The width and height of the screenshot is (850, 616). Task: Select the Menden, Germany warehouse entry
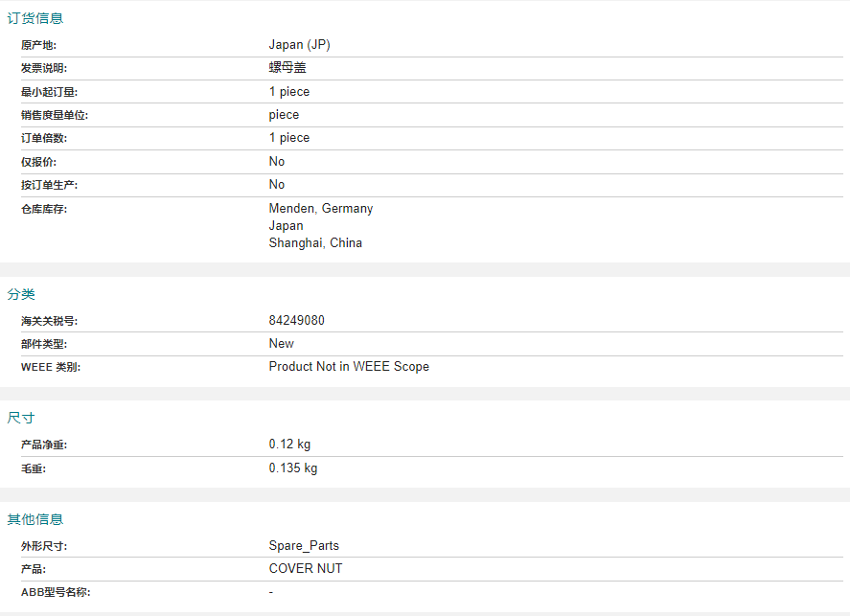321,209
